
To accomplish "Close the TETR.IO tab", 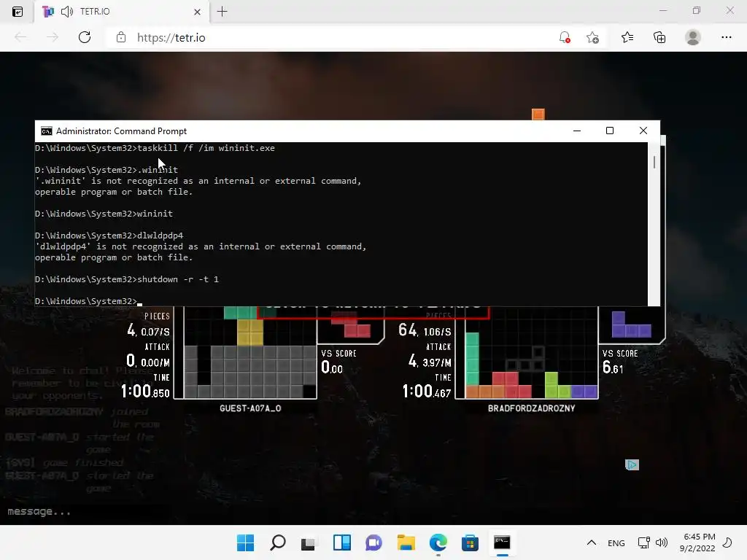I will tap(197, 12).
